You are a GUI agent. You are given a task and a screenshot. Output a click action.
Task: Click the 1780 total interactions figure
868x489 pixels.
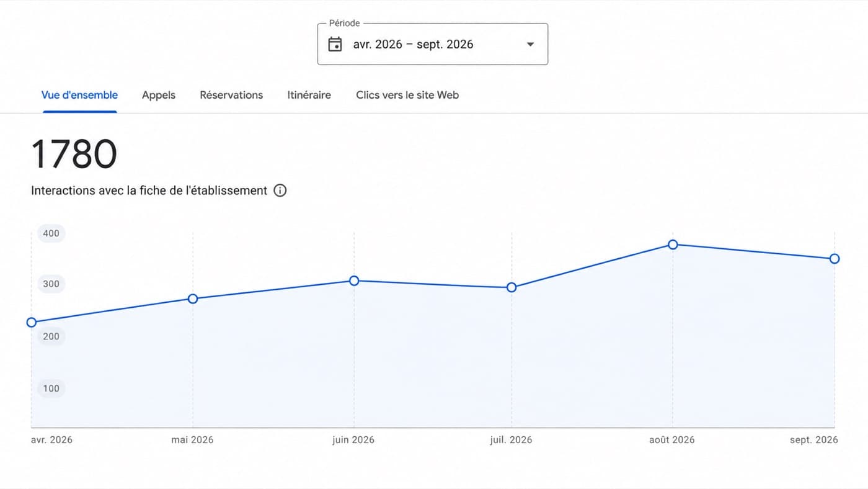tap(74, 155)
